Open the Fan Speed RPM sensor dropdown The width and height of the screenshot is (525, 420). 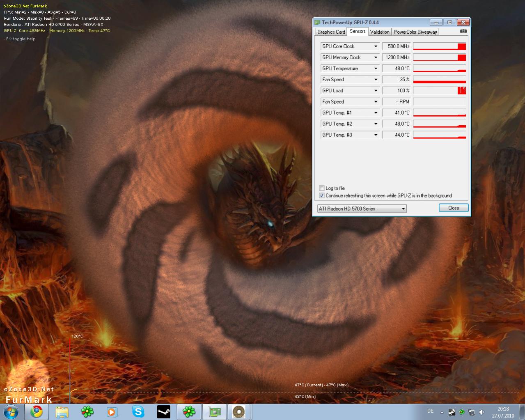coord(376,102)
